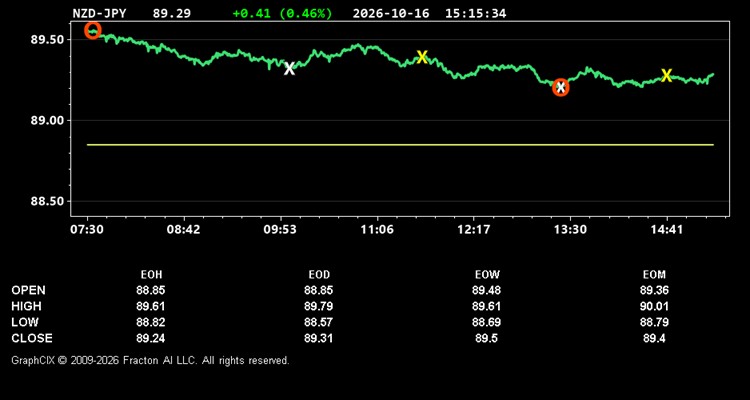Select the yellow X marker after 11:06
This screenshot has width=750, height=400.
click(x=422, y=57)
